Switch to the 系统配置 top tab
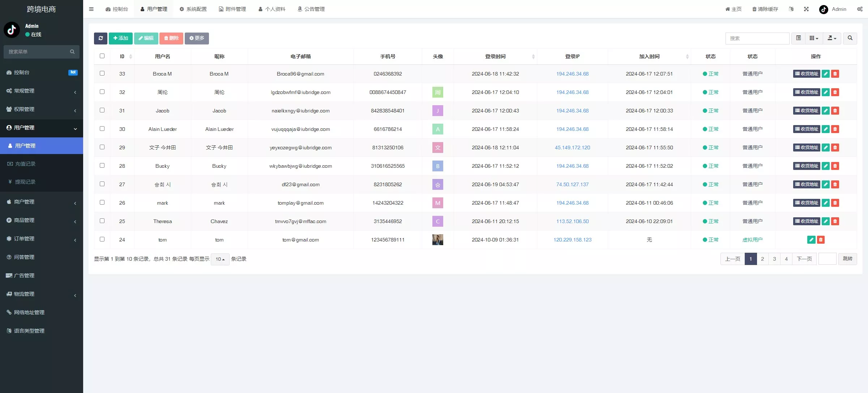This screenshot has height=393, width=868. pos(193,9)
